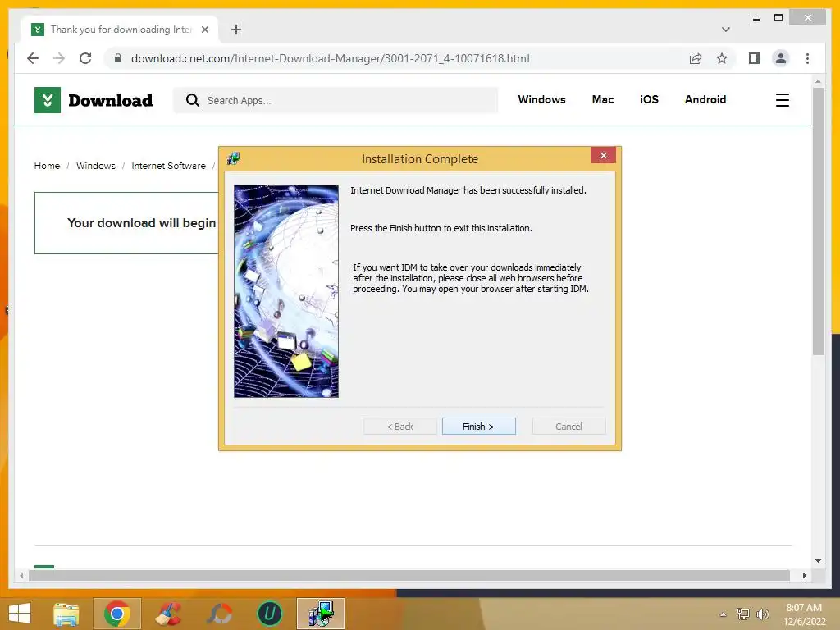Image resolution: width=840 pixels, height=630 pixels.
Task: Click the page scrollbar up arrow
Action: (818, 81)
